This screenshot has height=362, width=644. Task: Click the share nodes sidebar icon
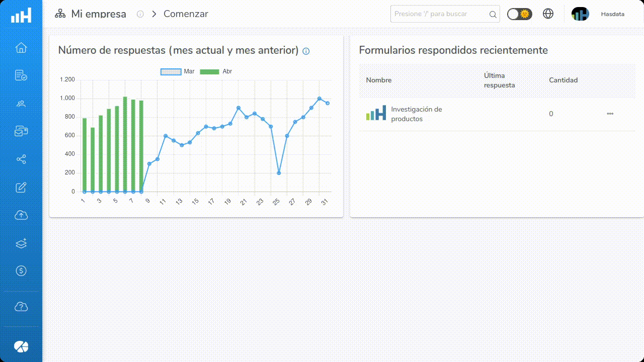[x=21, y=159]
